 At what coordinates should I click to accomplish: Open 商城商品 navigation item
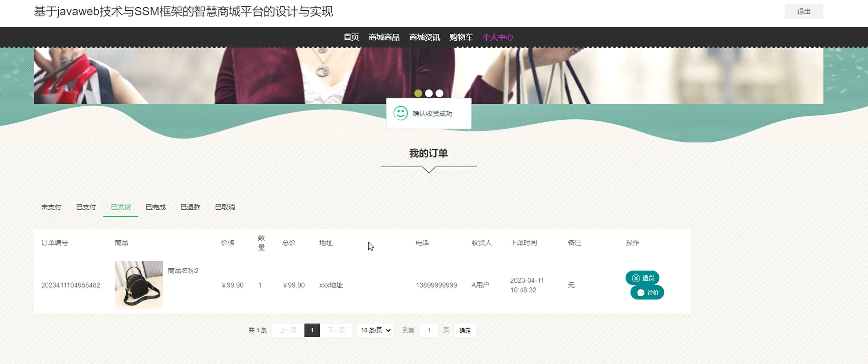point(384,37)
